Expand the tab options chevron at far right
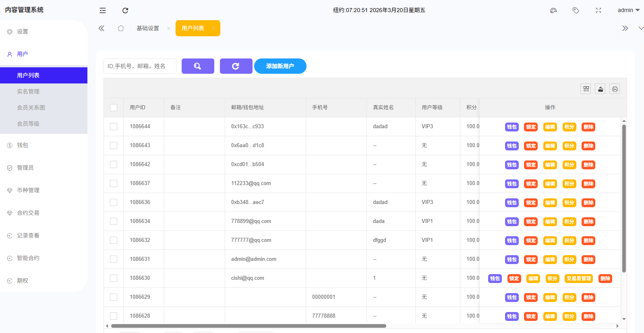 click(641, 28)
